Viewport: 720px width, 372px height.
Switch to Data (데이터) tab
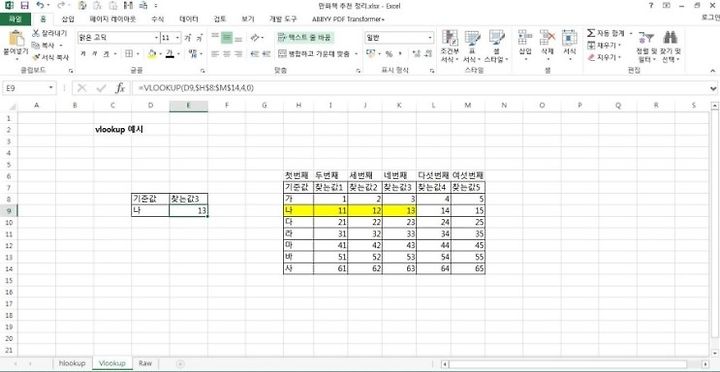coord(189,19)
